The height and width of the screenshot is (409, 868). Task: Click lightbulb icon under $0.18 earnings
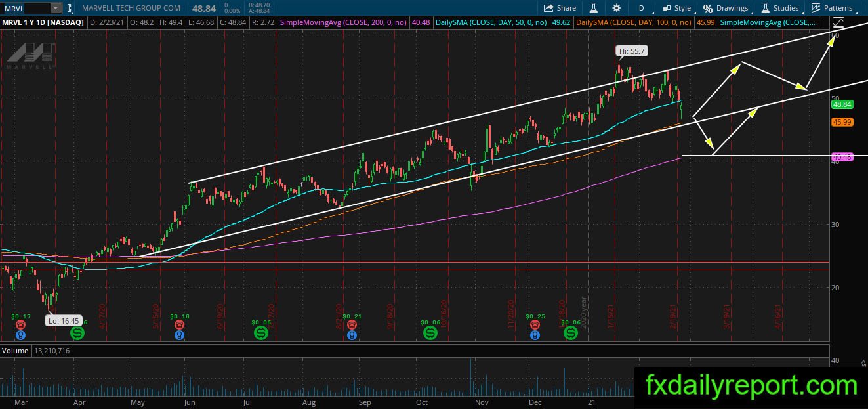click(180, 334)
